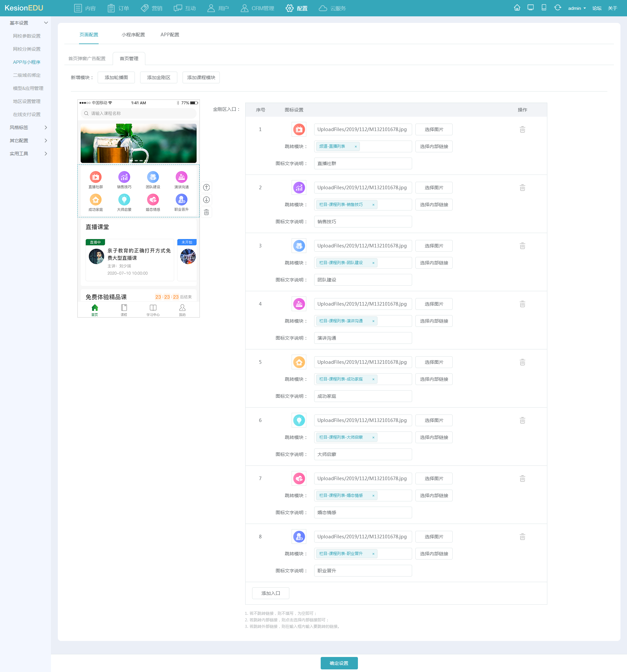Click the 直播社群 icon preview in row 1
The image size is (627, 672).
298,129
